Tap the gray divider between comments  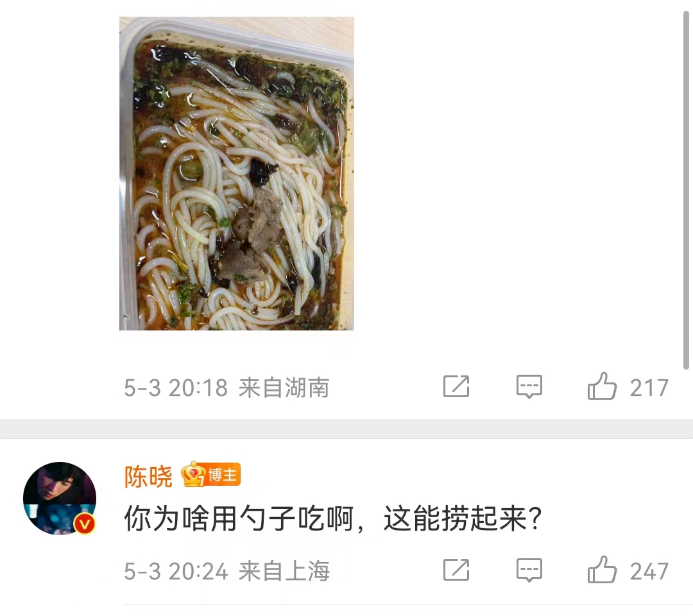(x=346, y=429)
